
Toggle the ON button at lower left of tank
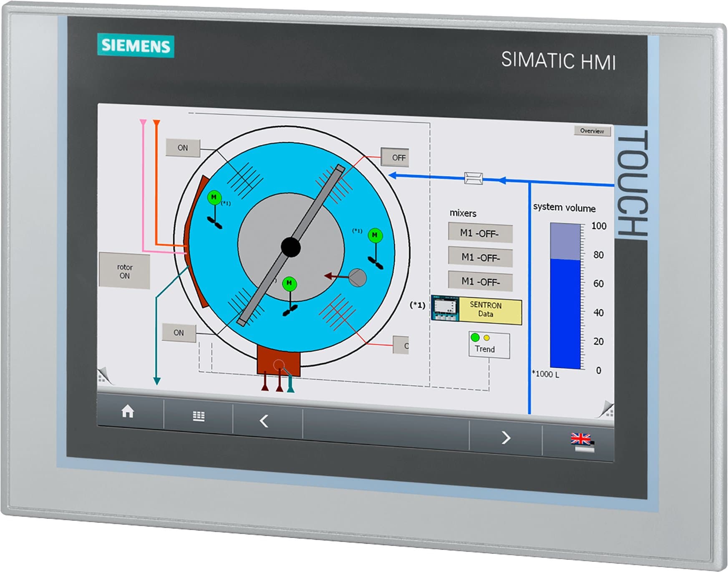(179, 333)
